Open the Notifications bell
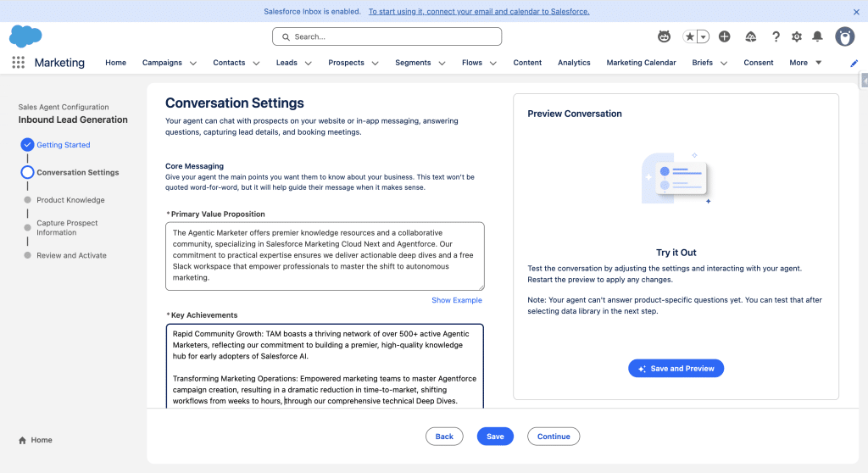Screen dimensions: 868x473 [x=817, y=36]
